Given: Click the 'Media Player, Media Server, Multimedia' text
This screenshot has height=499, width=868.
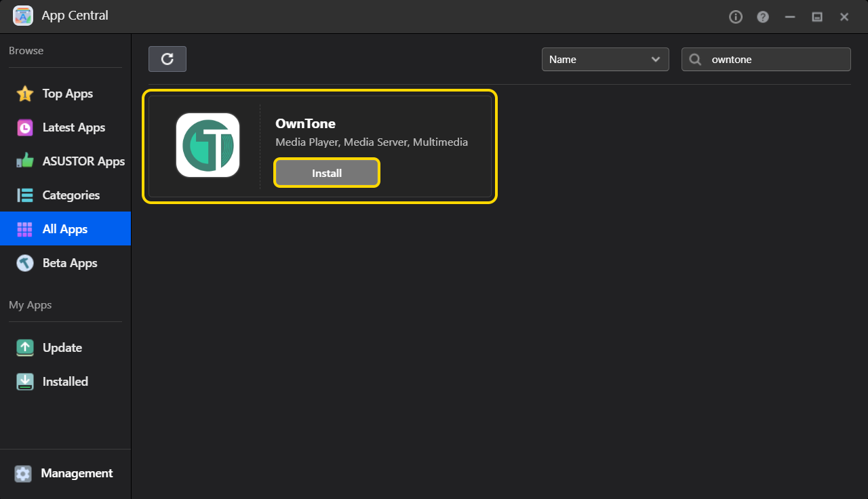Looking at the screenshot, I should click(x=372, y=142).
